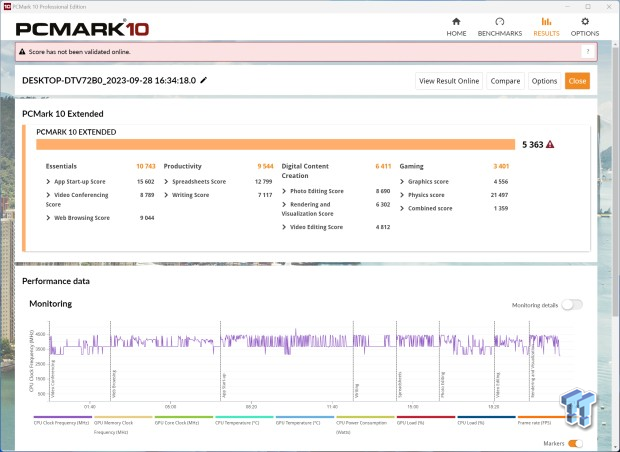Enable the Monitoring details toggle
Screen dimensions: 620x452
[x=572, y=305]
